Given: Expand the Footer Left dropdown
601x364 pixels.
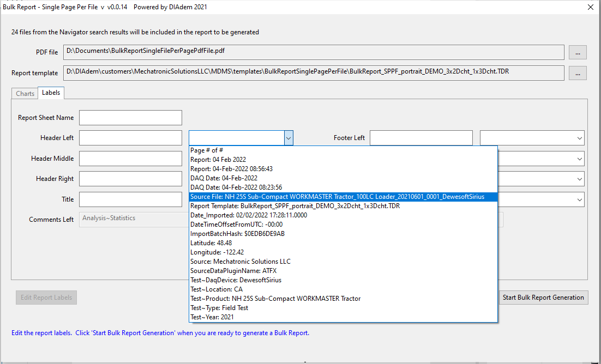Looking at the screenshot, I should tap(579, 138).
